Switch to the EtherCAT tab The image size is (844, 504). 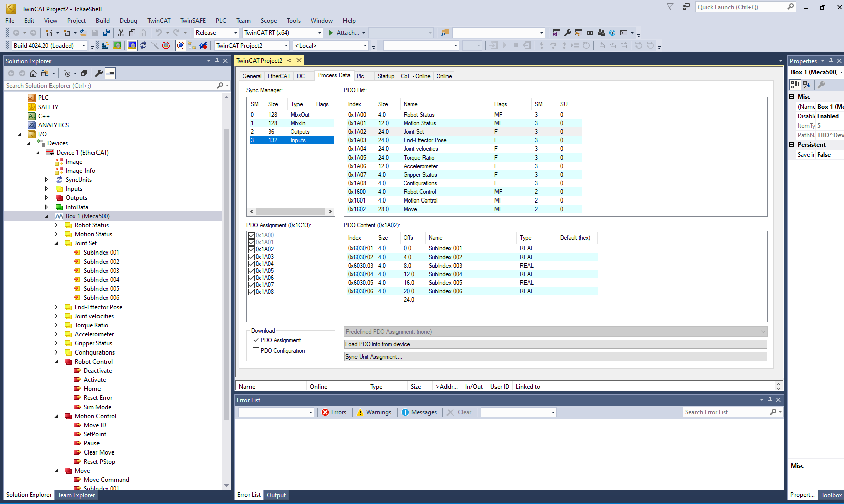[279, 76]
